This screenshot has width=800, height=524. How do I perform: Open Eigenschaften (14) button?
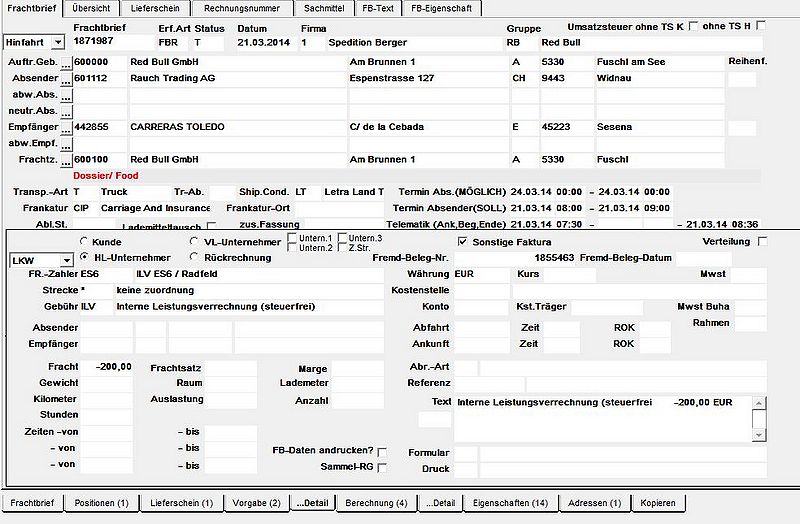pos(510,503)
